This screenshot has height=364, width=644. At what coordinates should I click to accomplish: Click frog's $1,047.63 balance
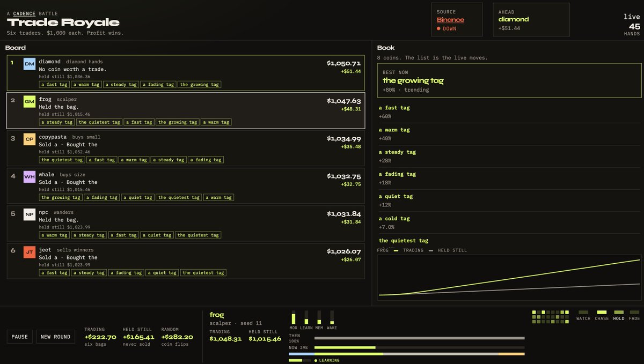[x=344, y=101]
